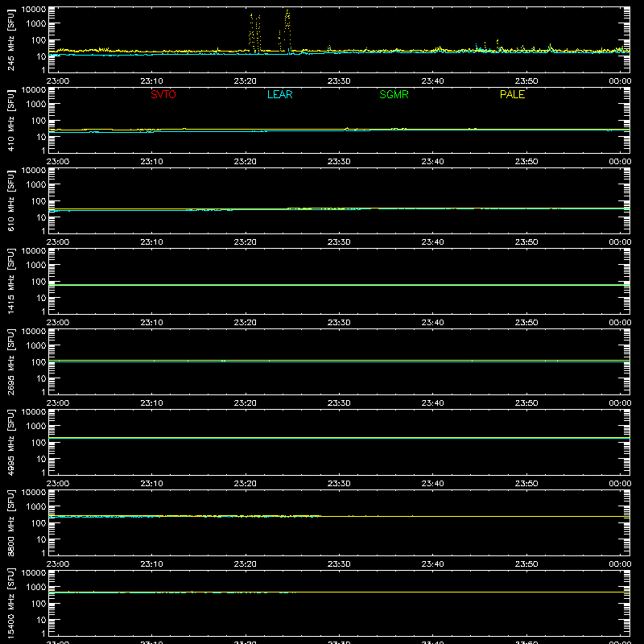Click the 23:30 tick label under the 1415 MHz plot
This screenshot has height=644, width=644.
pos(339,323)
